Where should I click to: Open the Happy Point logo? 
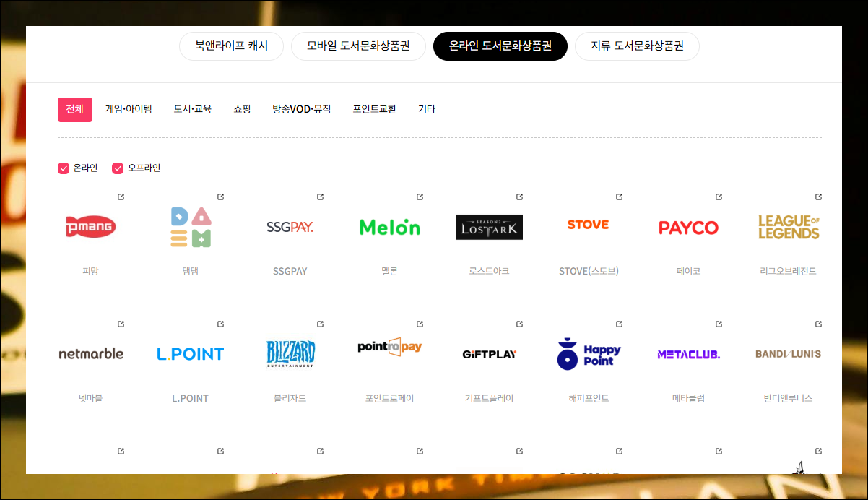589,354
